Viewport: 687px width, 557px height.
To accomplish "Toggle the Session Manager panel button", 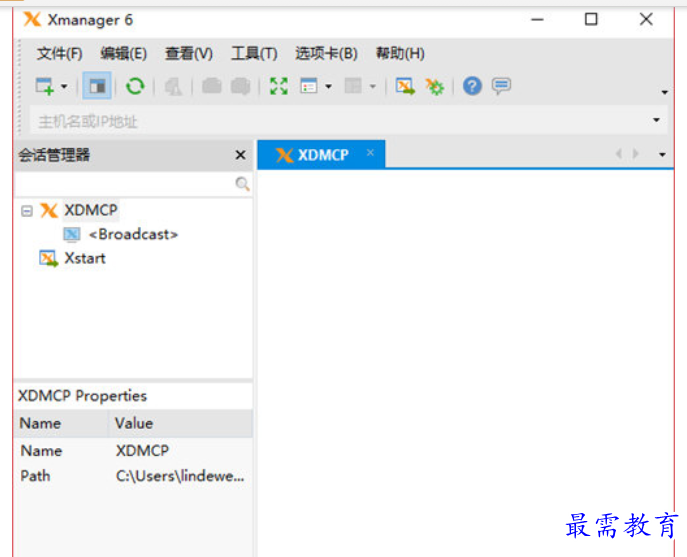I will (x=97, y=86).
